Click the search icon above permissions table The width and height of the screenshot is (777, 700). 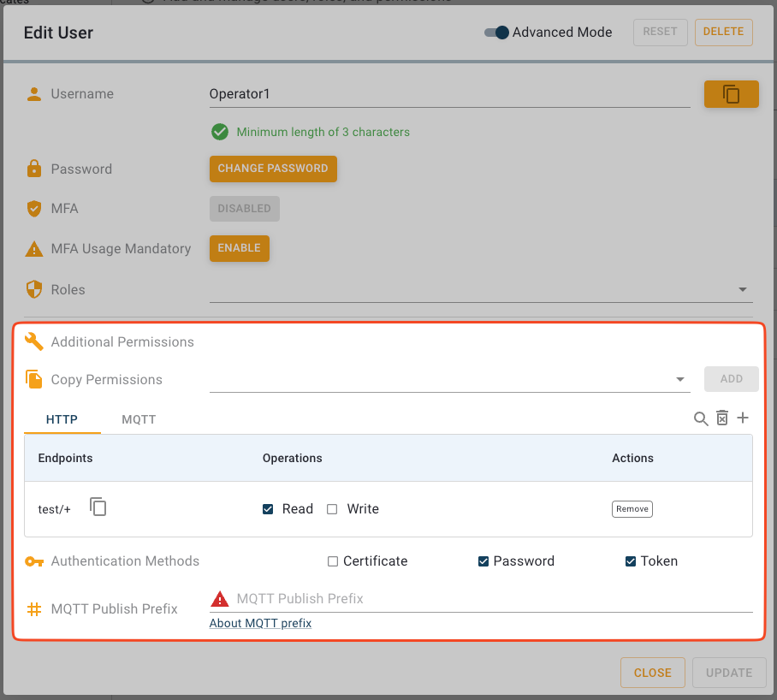click(701, 418)
